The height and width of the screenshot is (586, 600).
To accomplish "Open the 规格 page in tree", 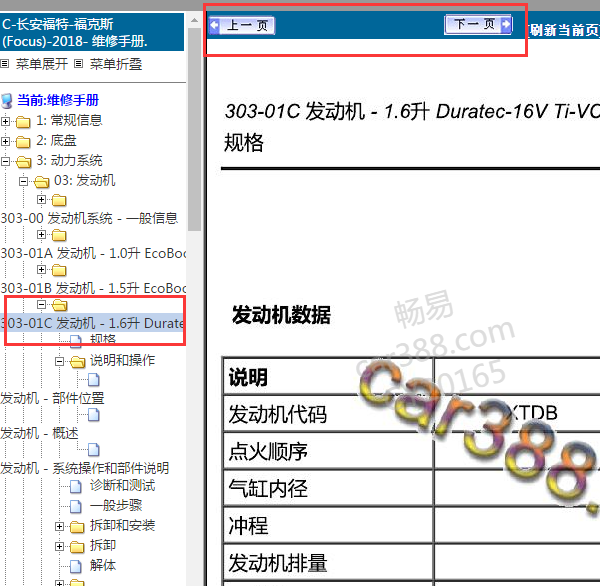I will pyautogui.click(x=103, y=339).
